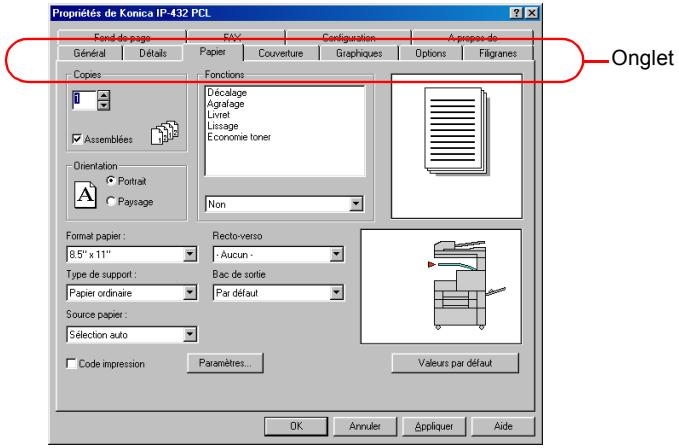
Task: Select the Papier tab
Action: click(213, 52)
